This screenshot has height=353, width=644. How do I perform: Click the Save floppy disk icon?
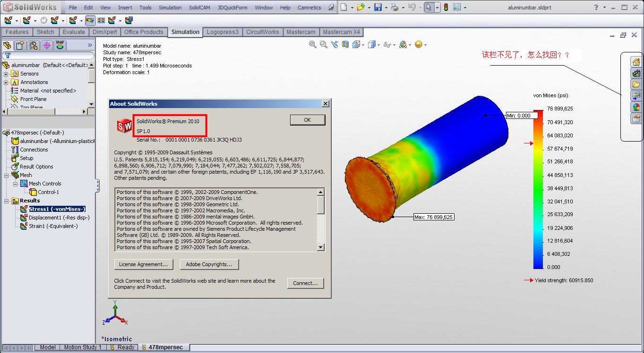[x=378, y=7]
